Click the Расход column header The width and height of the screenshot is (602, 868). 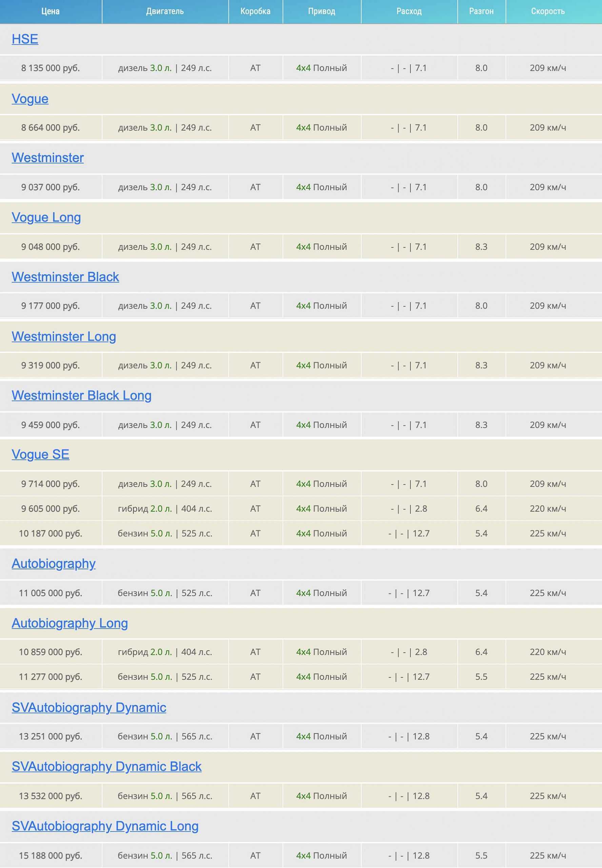pyautogui.click(x=409, y=11)
